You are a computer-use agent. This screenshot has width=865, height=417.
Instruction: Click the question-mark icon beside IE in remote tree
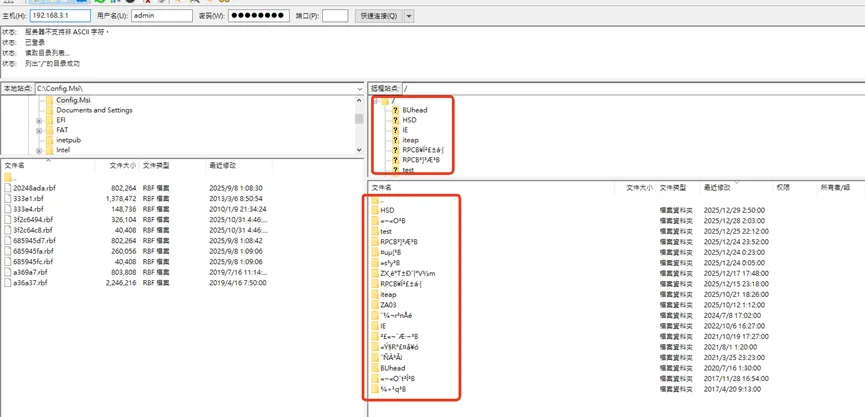click(396, 130)
